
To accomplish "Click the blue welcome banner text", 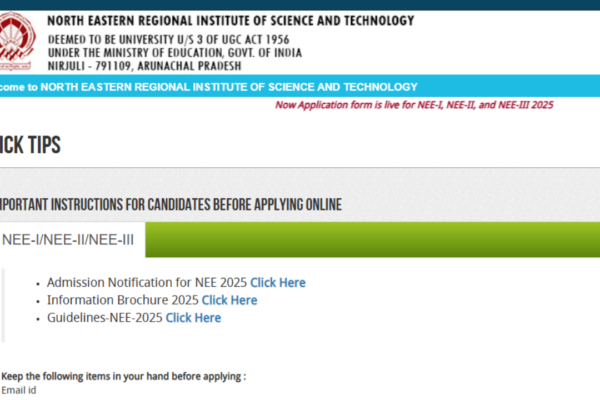I will point(209,87).
